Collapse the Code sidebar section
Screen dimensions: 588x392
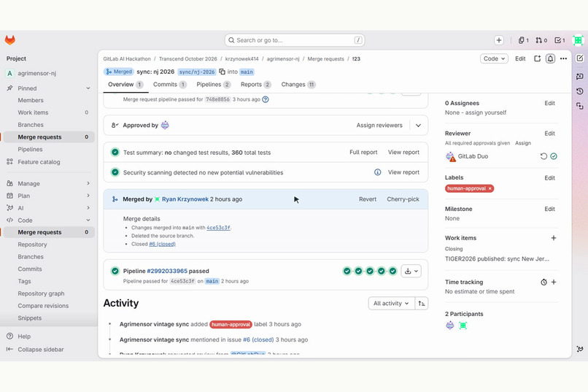[x=88, y=220]
